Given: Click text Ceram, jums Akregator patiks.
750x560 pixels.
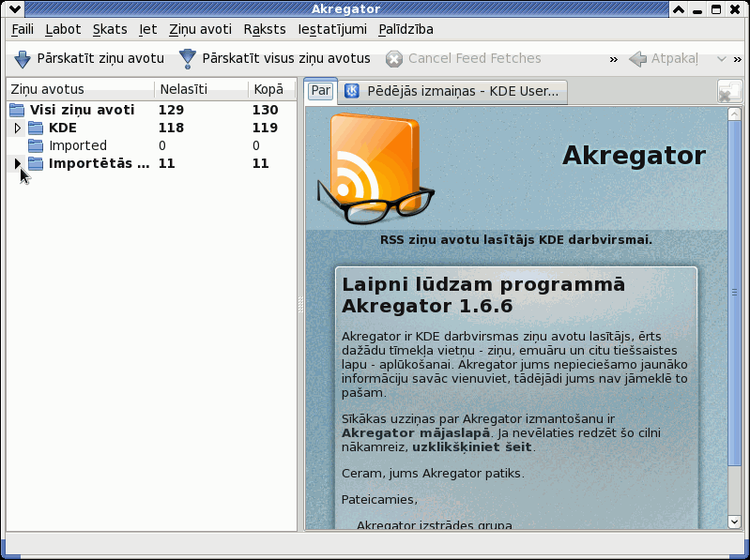Looking at the screenshot, I should tap(433, 474).
